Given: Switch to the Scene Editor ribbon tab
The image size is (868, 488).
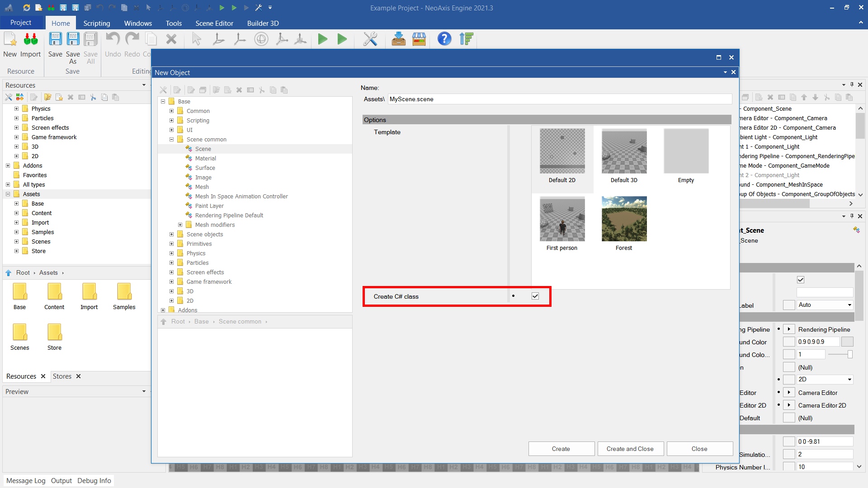Looking at the screenshot, I should tap(214, 23).
